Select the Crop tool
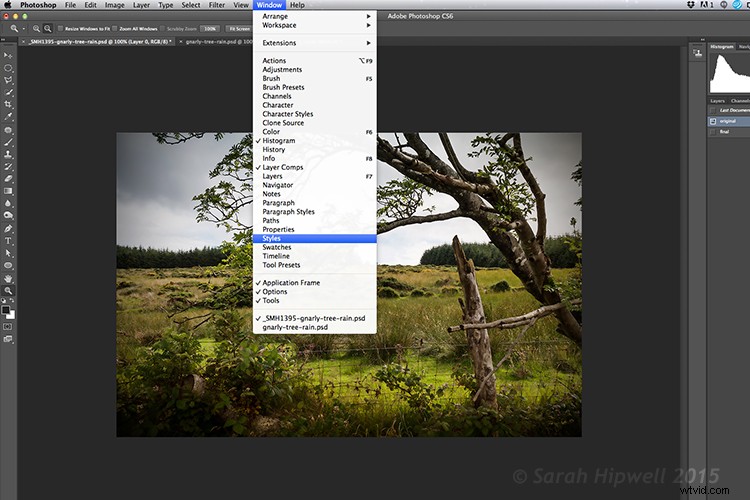Image resolution: width=750 pixels, height=500 pixels. pyautogui.click(x=8, y=104)
